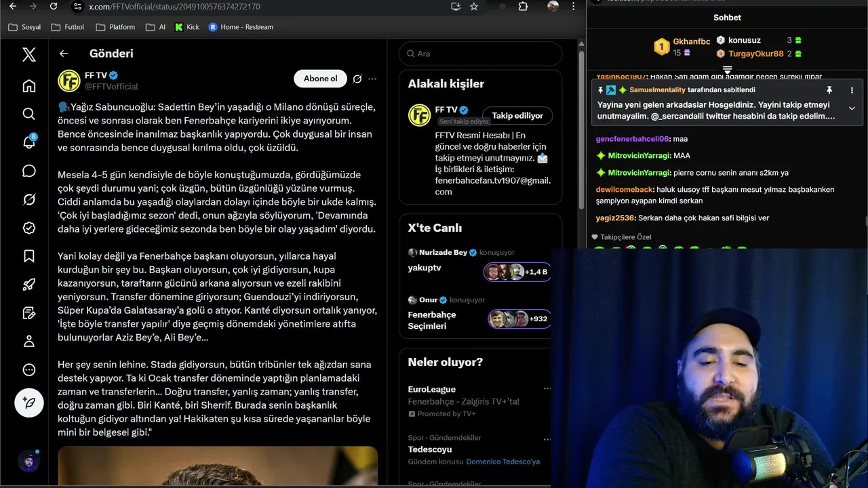This screenshot has height=488, width=868.
Task: Click TurgayOkur88 in chat leaderboard
Action: point(755,54)
